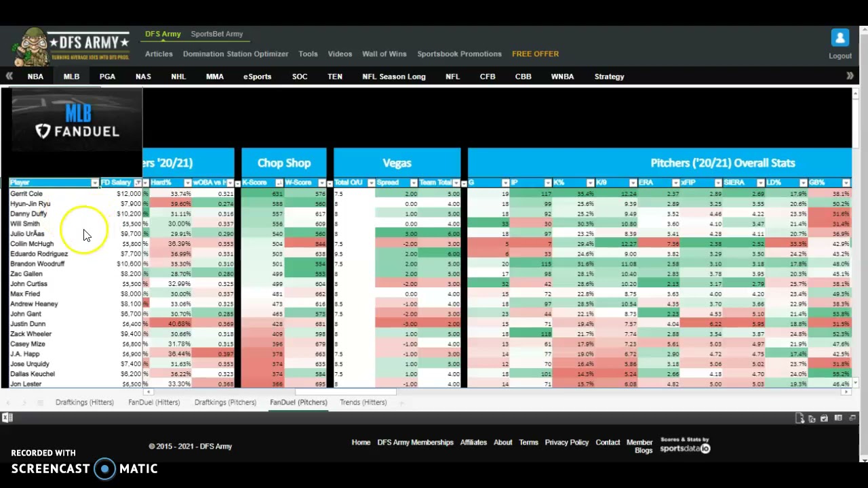Go to previous sheet arrow

[x=8, y=403]
